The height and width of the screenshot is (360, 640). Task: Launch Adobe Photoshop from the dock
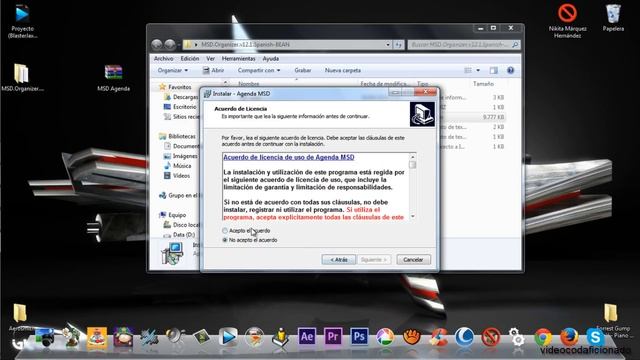click(359, 337)
